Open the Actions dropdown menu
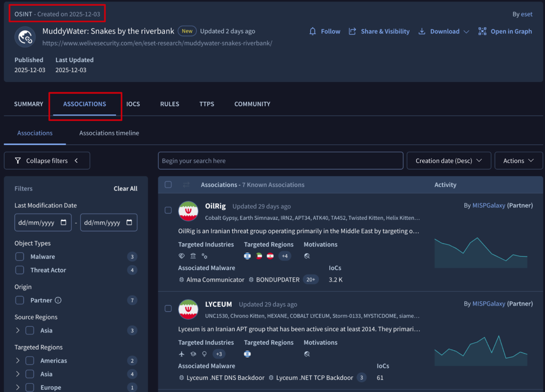The image size is (545, 392). click(x=518, y=160)
